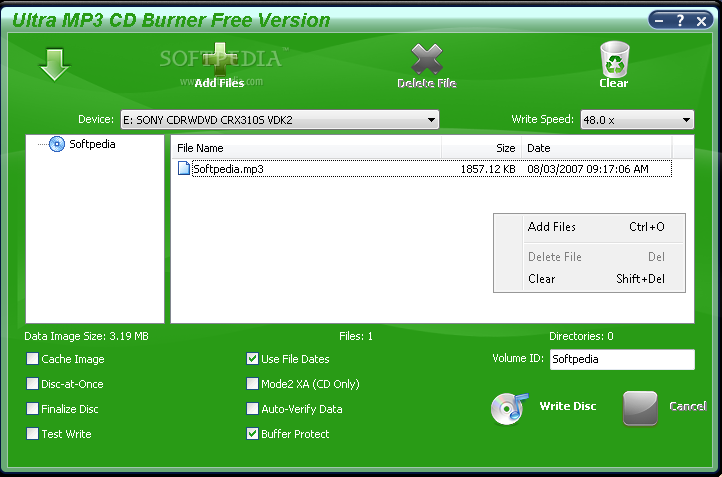Click the Files: 1 status text
Screen dimensions: 722x477
(x=356, y=336)
